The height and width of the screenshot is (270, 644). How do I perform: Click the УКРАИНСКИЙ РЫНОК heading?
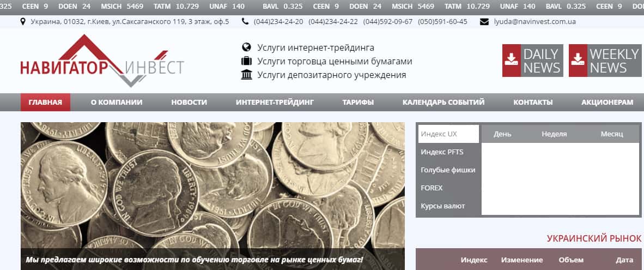pos(594,238)
